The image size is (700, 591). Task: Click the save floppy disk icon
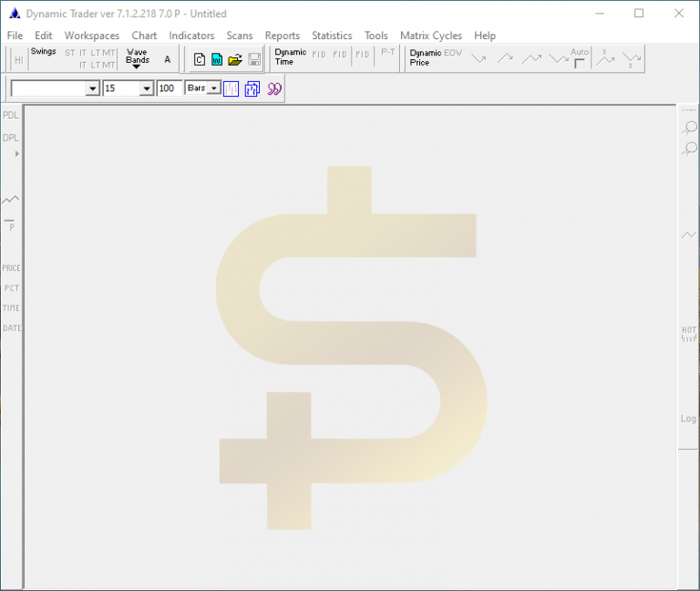pyautogui.click(x=254, y=59)
